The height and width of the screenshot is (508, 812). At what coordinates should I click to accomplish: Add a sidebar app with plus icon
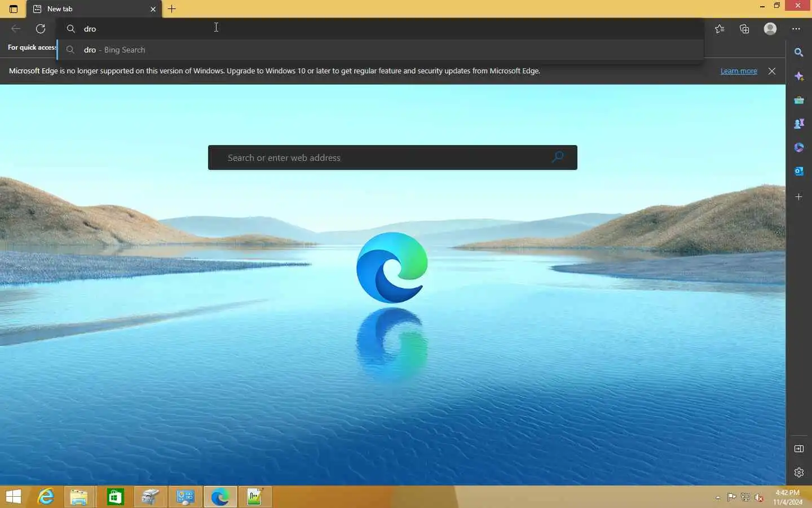click(799, 197)
